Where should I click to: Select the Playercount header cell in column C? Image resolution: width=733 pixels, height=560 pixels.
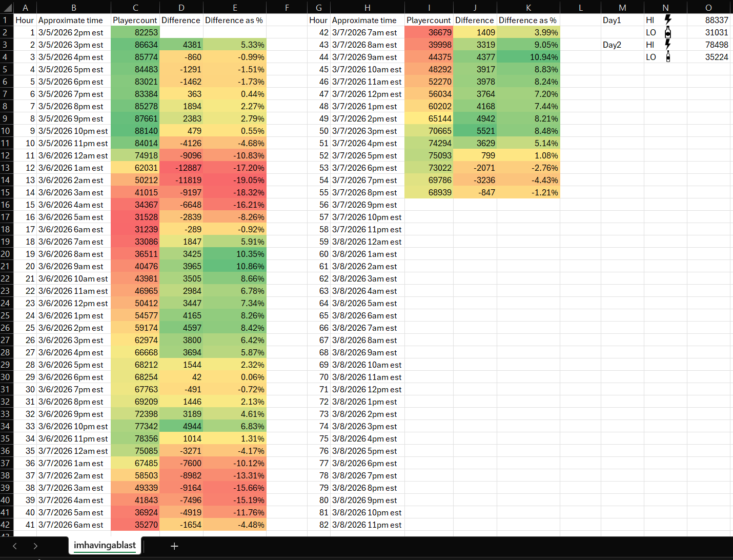135,20
